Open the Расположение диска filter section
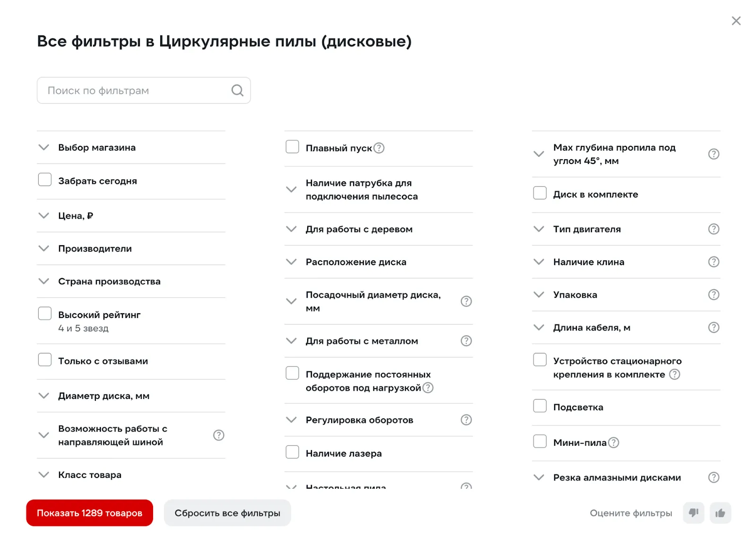 [x=355, y=262]
